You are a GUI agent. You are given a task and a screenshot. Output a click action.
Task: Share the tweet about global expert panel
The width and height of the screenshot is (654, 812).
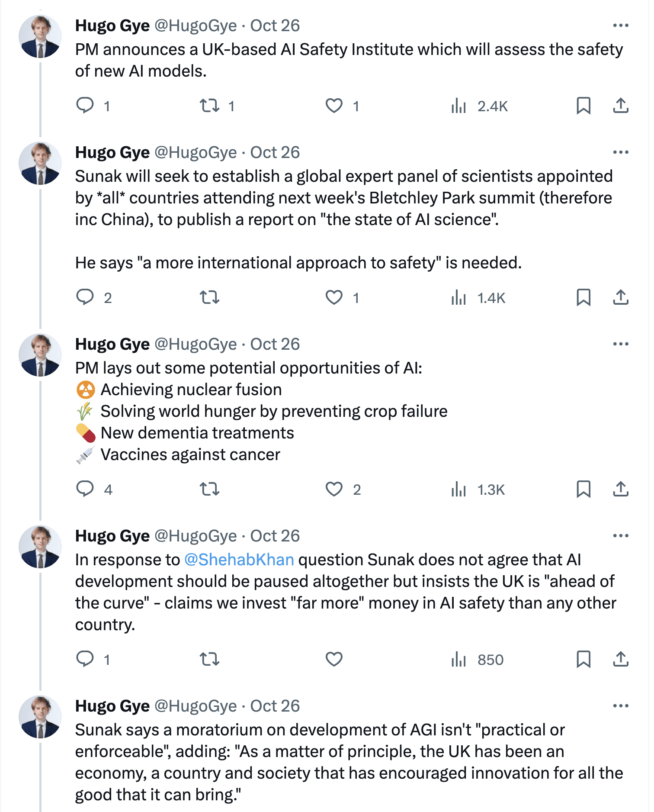621,297
